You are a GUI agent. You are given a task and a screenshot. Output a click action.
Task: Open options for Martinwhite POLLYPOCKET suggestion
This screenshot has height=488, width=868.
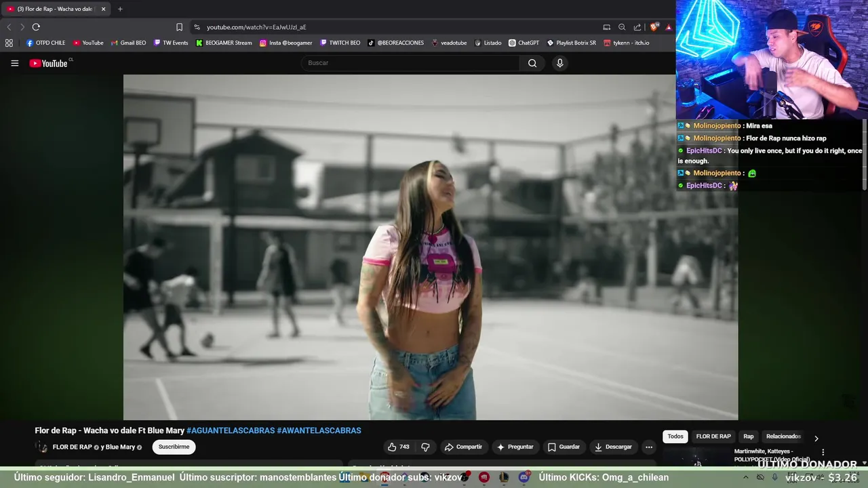tap(823, 452)
